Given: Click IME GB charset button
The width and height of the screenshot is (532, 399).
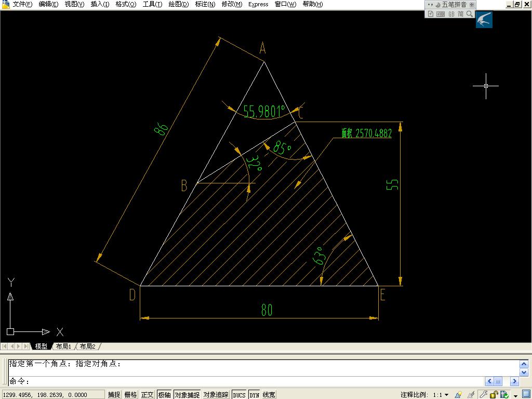Looking at the screenshot, I should 451,14.
